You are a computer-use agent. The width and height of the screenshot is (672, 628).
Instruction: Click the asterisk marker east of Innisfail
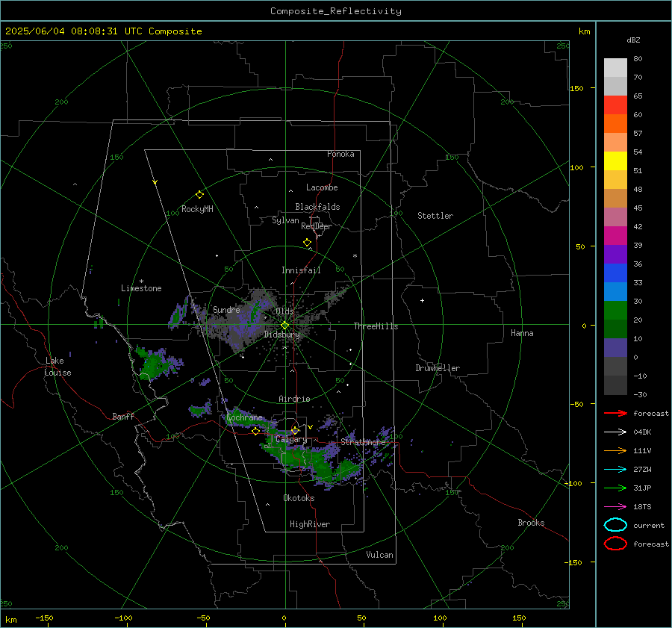[x=355, y=256]
